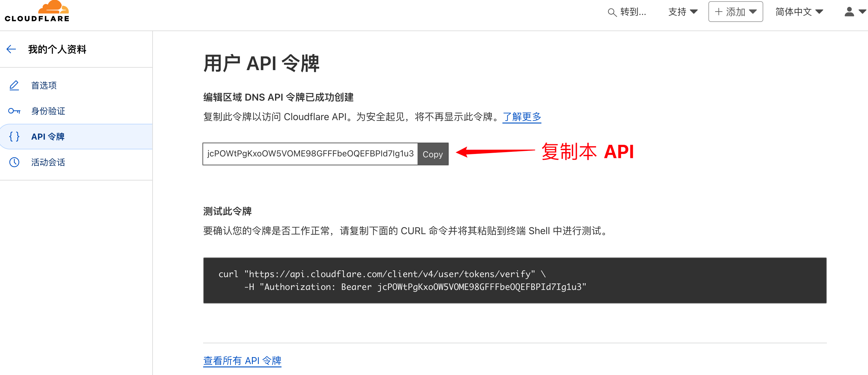
Task: Open the 了解更多 link
Action: (522, 117)
